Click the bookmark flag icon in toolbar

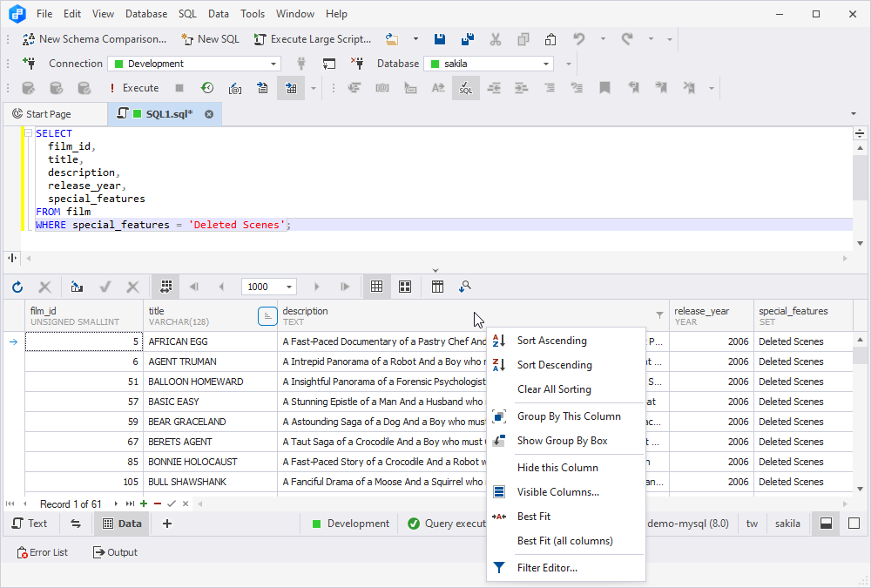coord(605,88)
